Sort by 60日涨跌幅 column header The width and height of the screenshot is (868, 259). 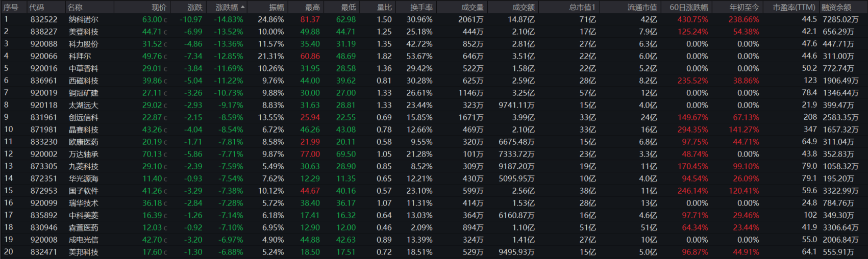click(x=688, y=7)
